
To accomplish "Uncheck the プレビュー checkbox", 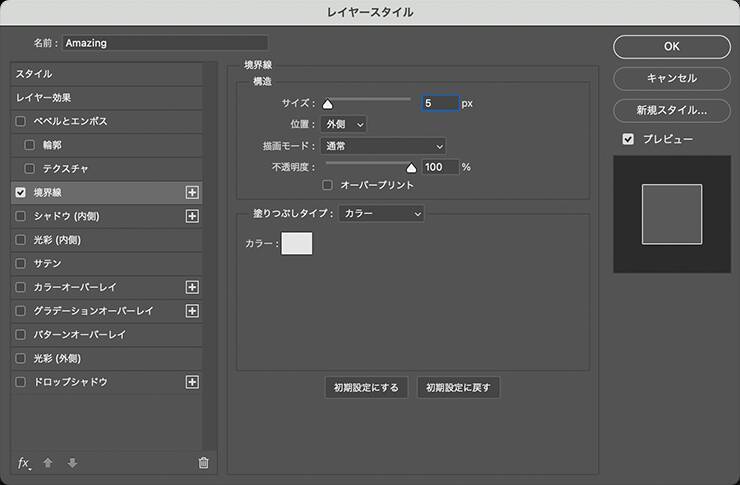I will pos(628,139).
